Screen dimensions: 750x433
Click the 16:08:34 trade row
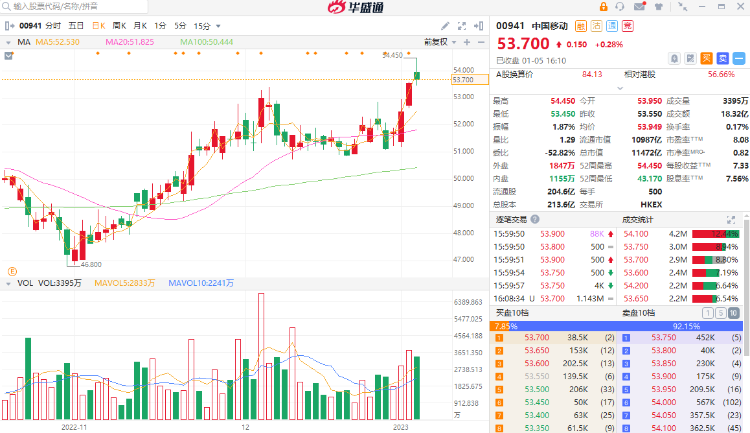pyautogui.click(x=554, y=299)
